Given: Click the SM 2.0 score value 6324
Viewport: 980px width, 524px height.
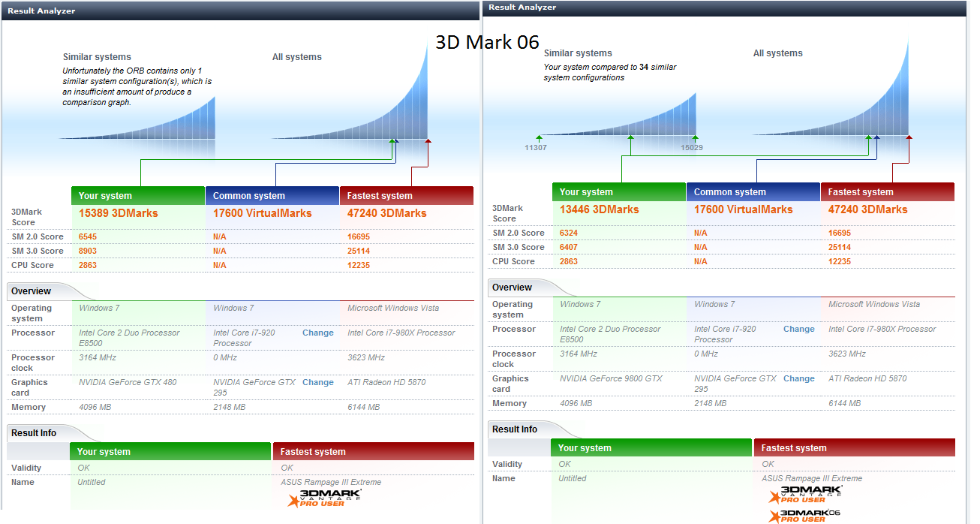Looking at the screenshot, I should [569, 233].
